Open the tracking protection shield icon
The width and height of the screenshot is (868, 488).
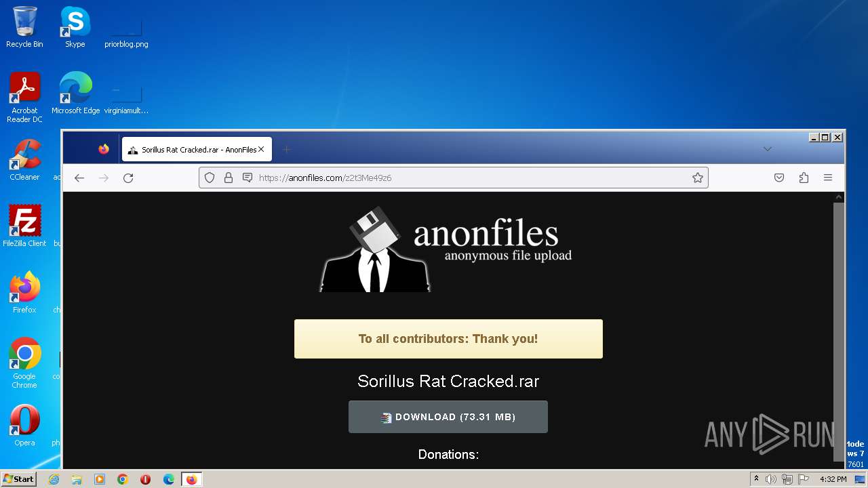tap(210, 178)
